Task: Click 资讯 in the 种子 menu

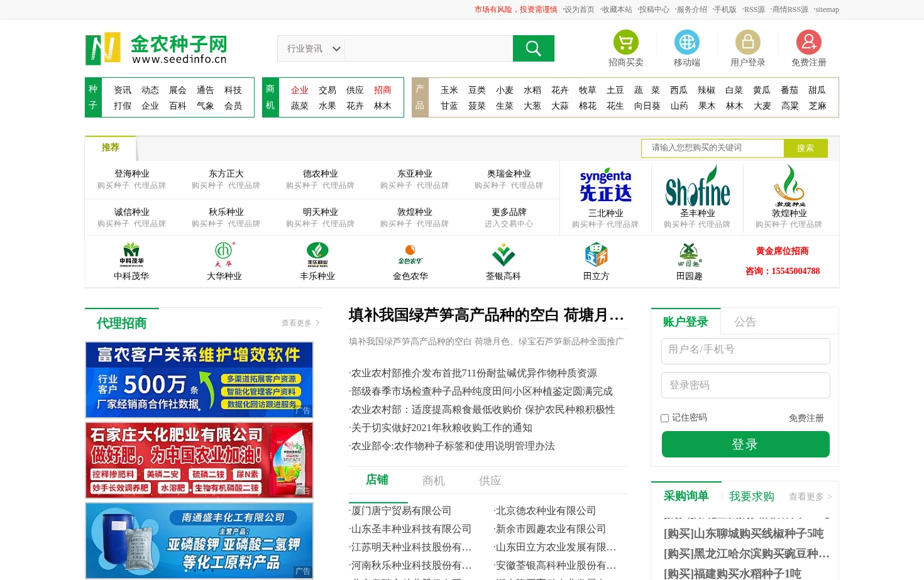Action: pos(123,90)
